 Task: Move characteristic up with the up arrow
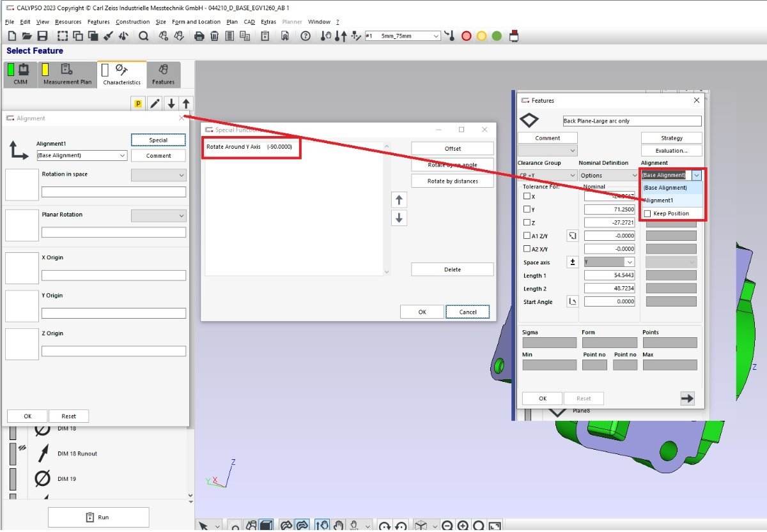tap(186, 103)
